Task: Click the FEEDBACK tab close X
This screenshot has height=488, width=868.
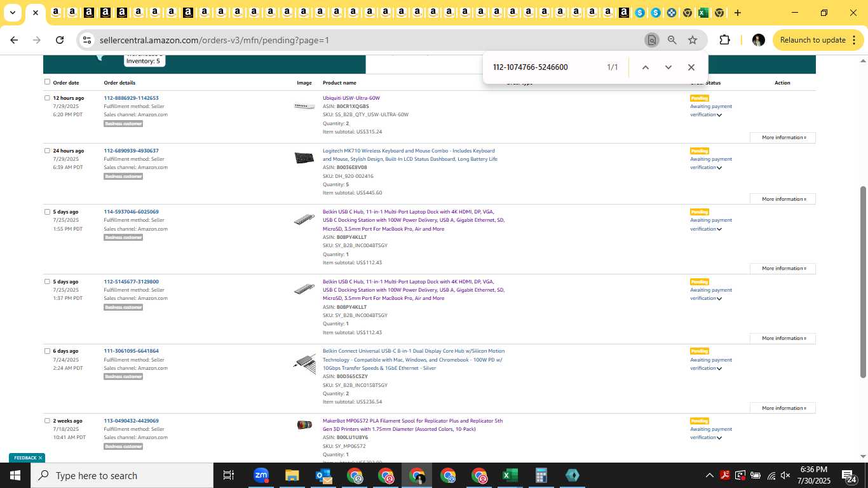Action: [x=40, y=457]
